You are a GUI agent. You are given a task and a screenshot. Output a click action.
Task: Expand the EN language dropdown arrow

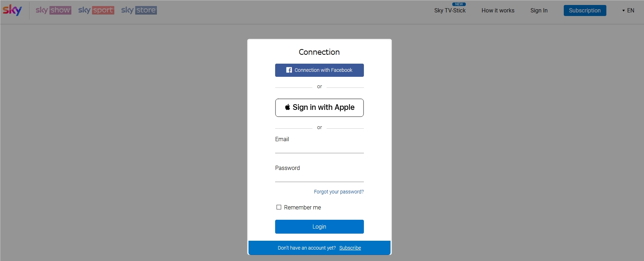tap(623, 11)
